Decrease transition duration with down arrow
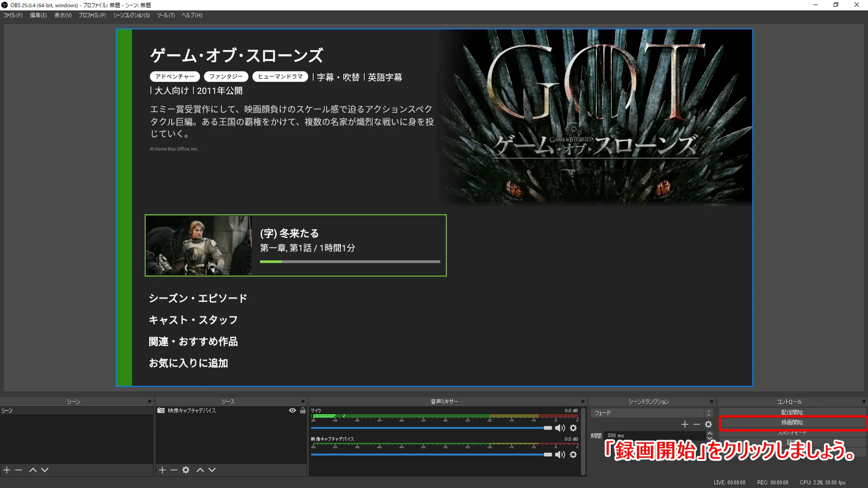Viewport: 868px width, 488px height. pos(710,438)
